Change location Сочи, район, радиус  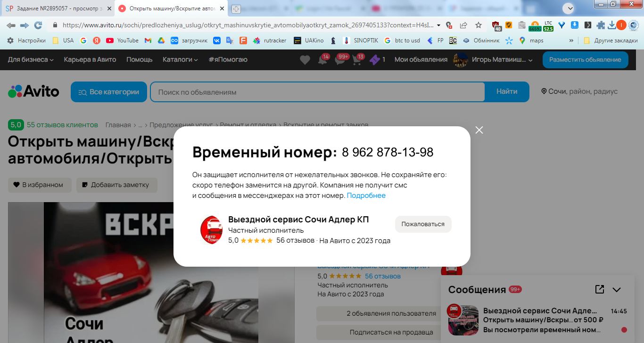coord(579,91)
